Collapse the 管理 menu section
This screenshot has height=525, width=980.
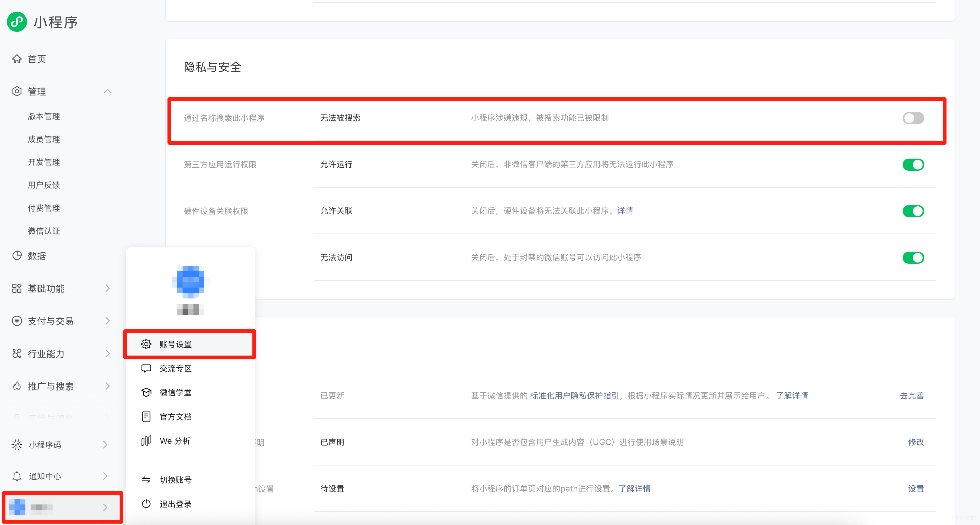coord(108,91)
